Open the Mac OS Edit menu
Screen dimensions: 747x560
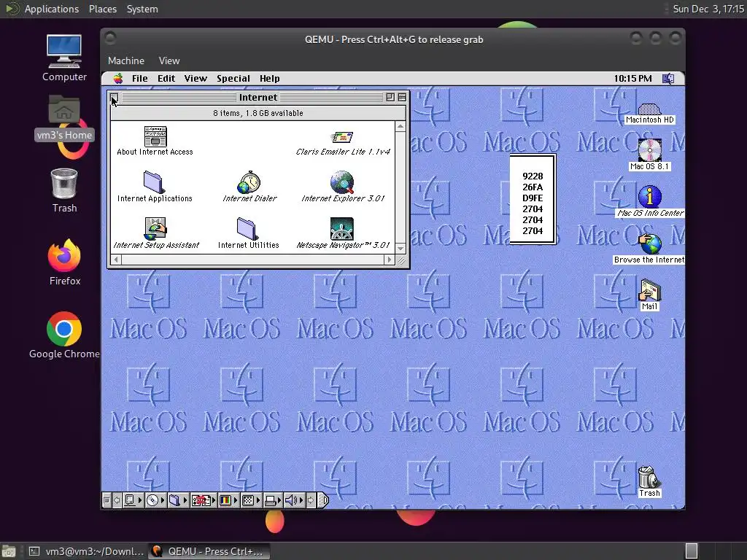166,79
